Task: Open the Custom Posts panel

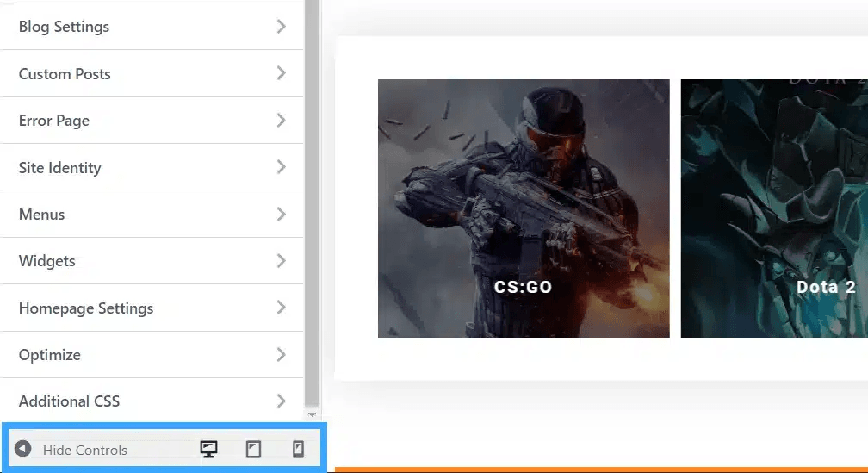Action: [152, 74]
